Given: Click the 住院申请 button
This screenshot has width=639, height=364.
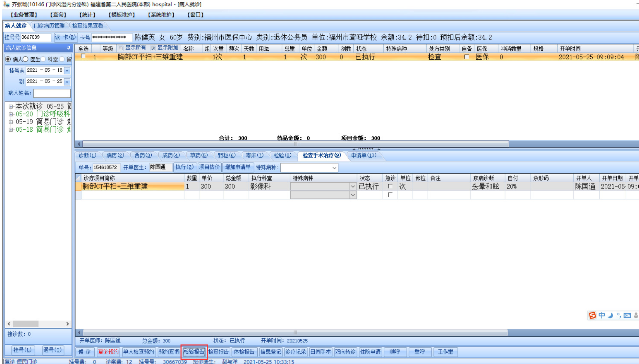Looking at the screenshot, I should (x=370, y=352).
